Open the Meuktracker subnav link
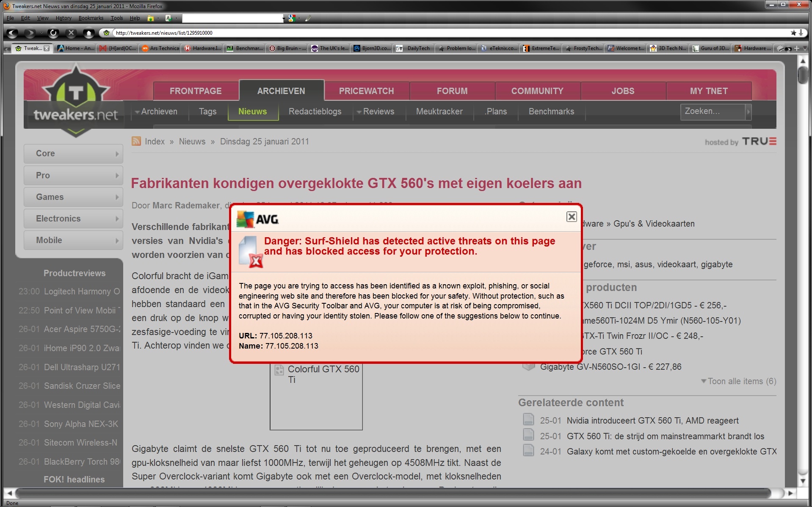 pyautogui.click(x=439, y=111)
